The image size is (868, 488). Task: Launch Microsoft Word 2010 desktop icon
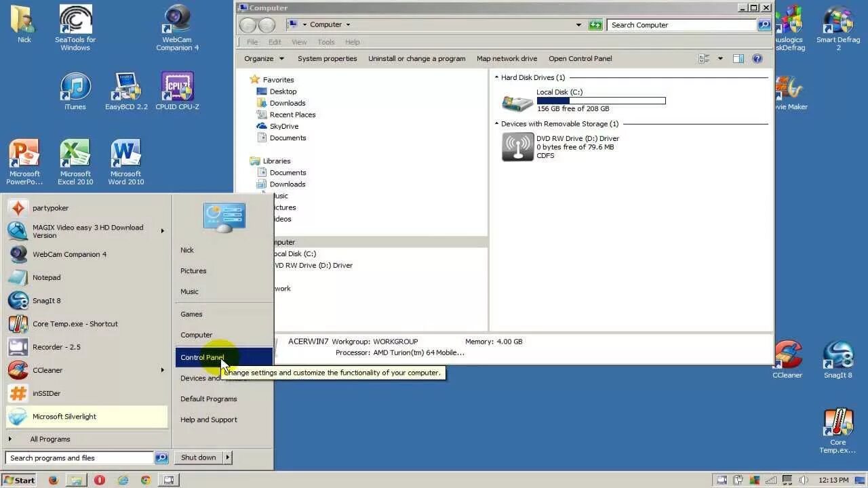coord(126,163)
